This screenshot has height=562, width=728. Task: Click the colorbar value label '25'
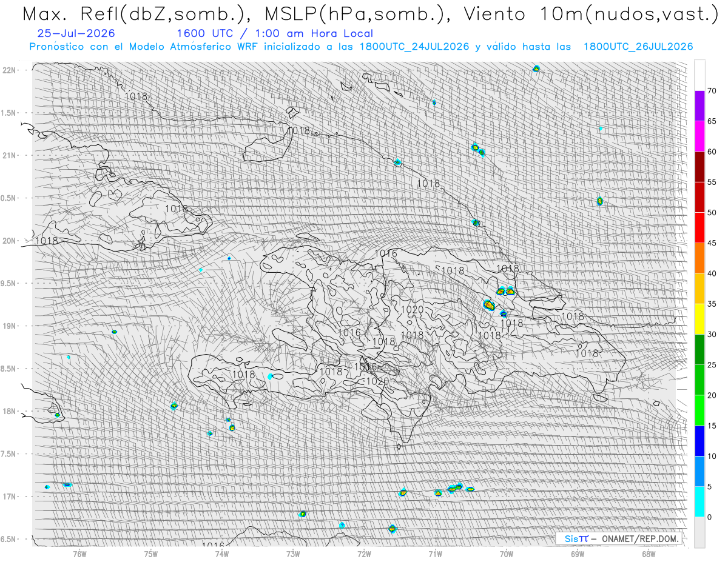(712, 365)
